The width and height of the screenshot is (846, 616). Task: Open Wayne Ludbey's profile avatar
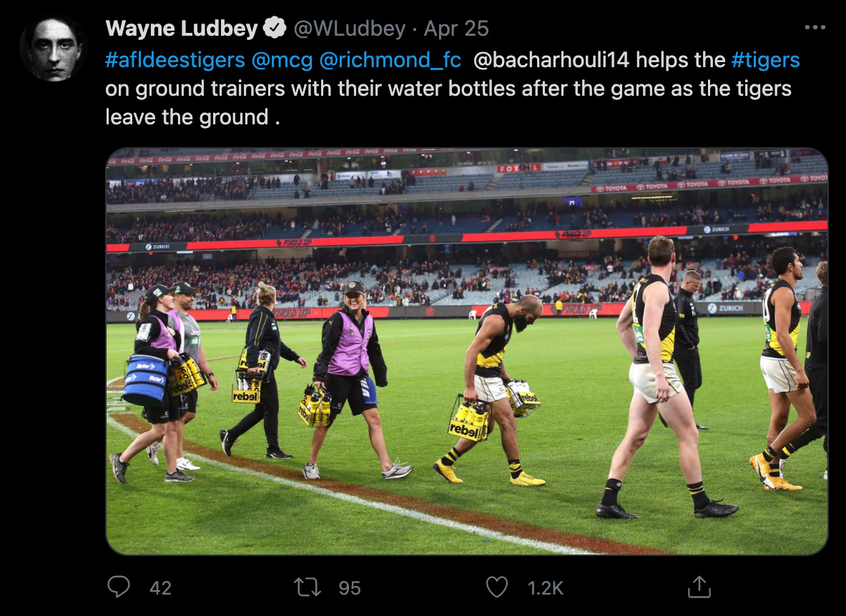pos(54,49)
